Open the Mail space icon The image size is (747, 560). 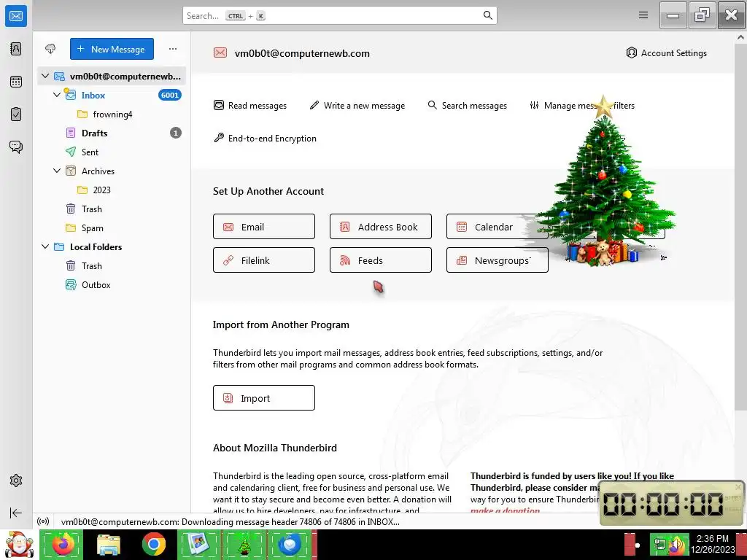coord(16,16)
